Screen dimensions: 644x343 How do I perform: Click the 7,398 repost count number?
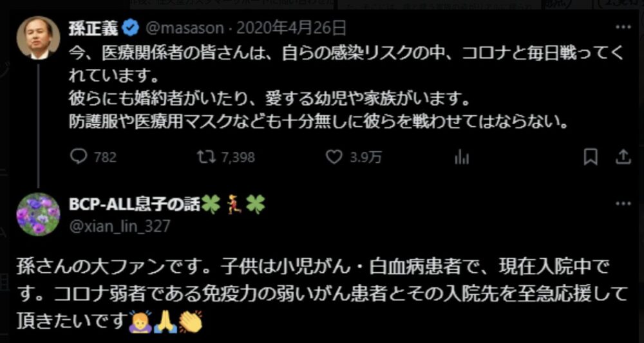pyautogui.click(x=238, y=158)
